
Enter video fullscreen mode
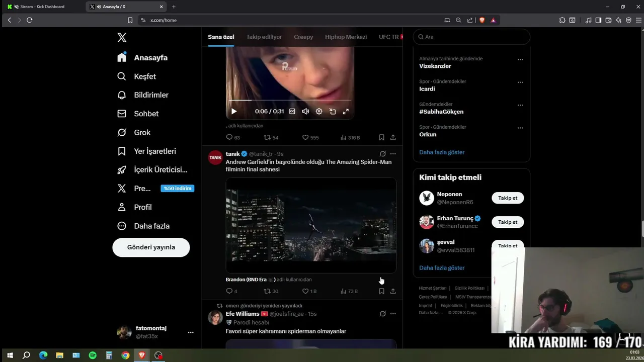(346, 111)
